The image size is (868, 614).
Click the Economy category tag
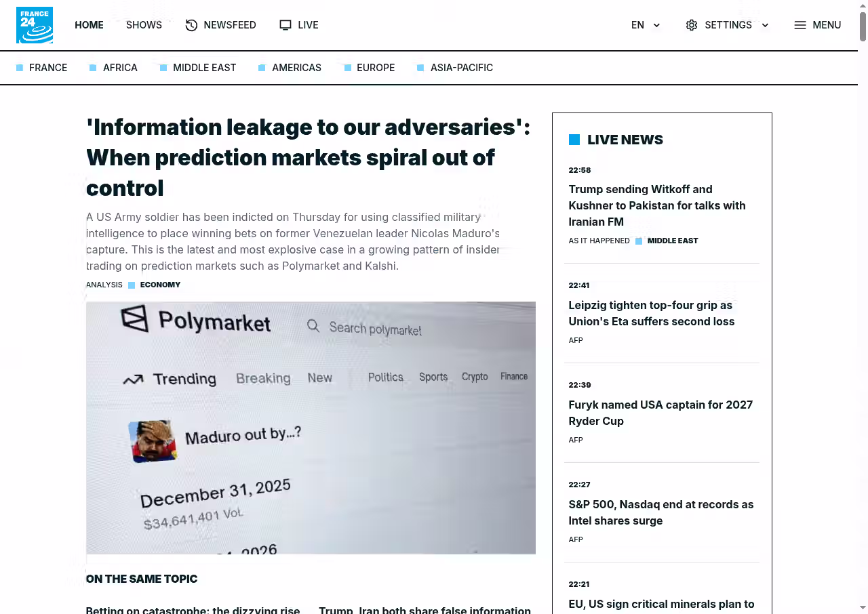pyautogui.click(x=160, y=285)
